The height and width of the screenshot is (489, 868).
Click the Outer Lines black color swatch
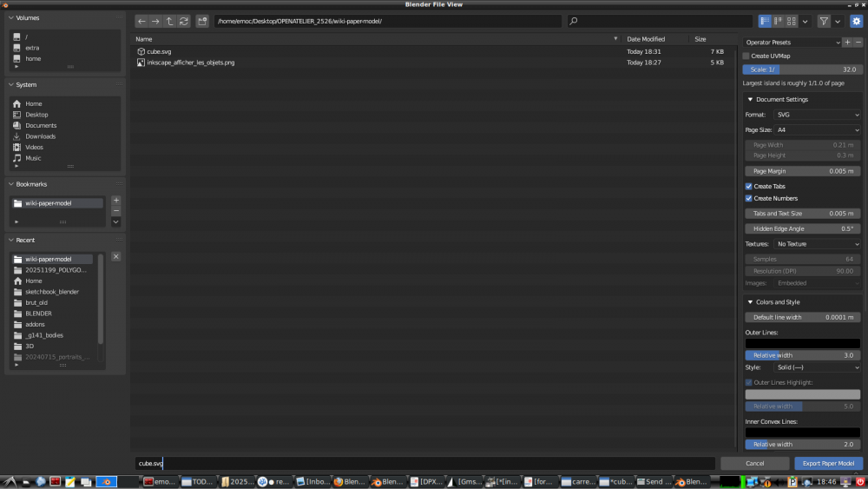pyautogui.click(x=802, y=344)
